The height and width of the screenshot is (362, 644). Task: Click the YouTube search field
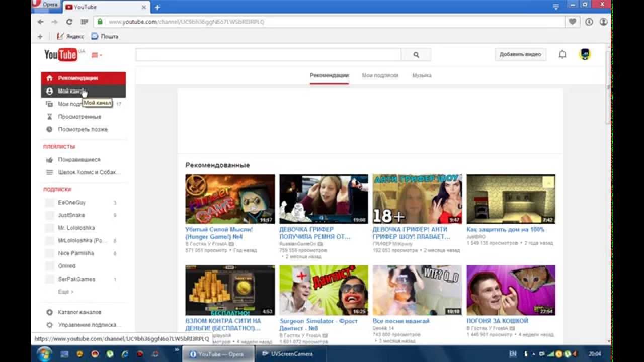(268, 55)
